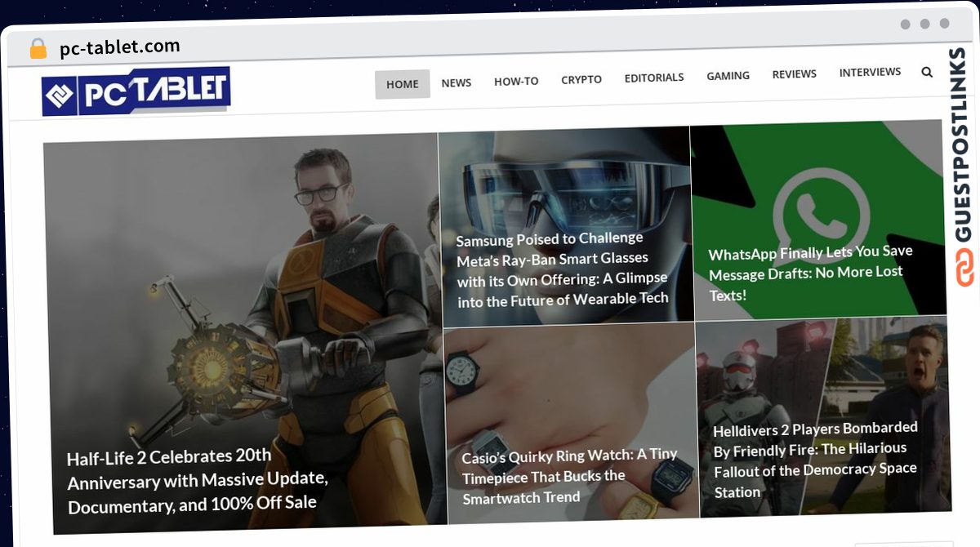Navigate to REVIEWS
The image size is (980, 547).
pos(795,73)
